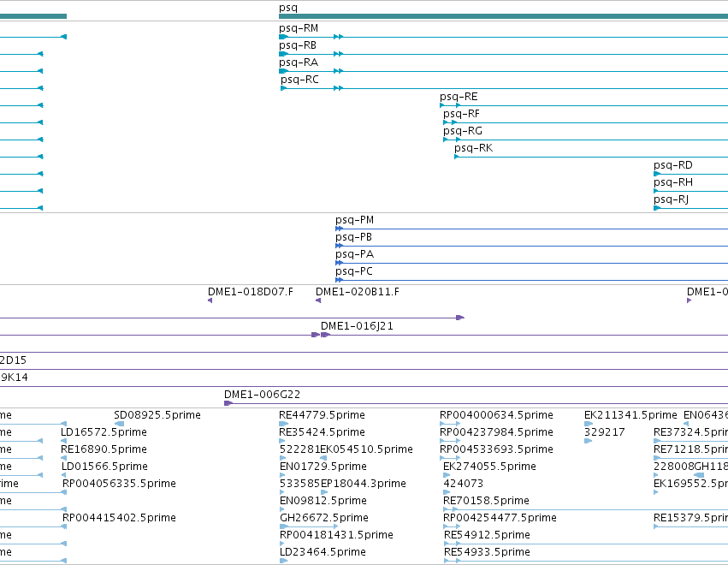Select the RP004254477.5prime label

pyautogui.click(x=500, y=518)
